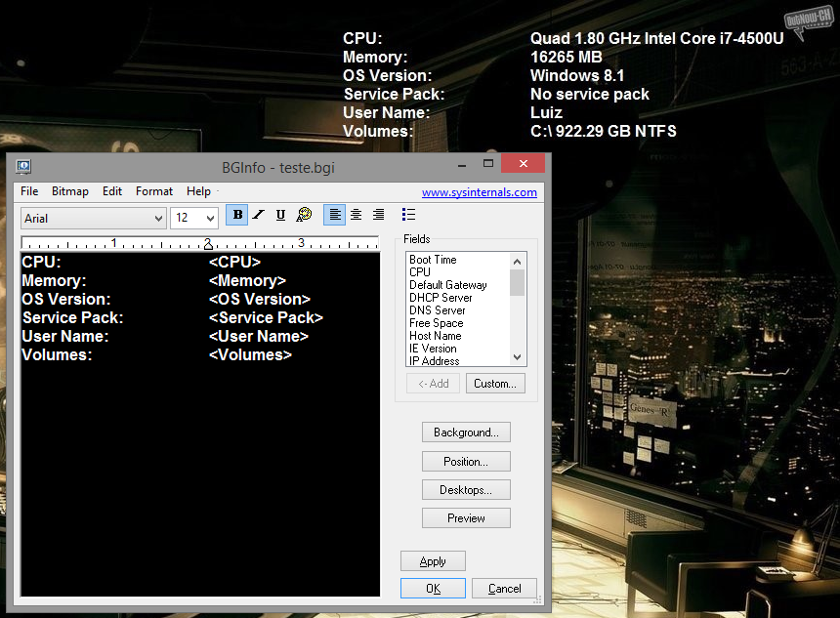Toggle underline formatting button
Viewport: 840px width, 618px height.
coord(280,215)
